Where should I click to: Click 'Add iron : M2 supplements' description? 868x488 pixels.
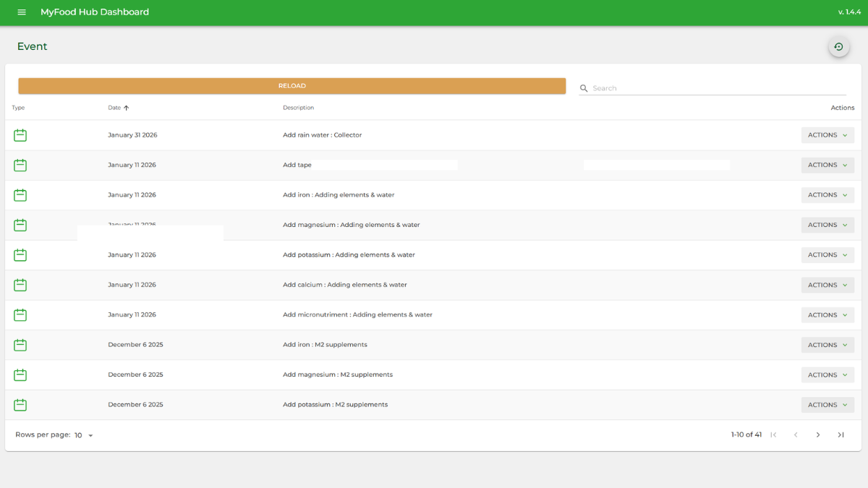(x=325, y=345)
